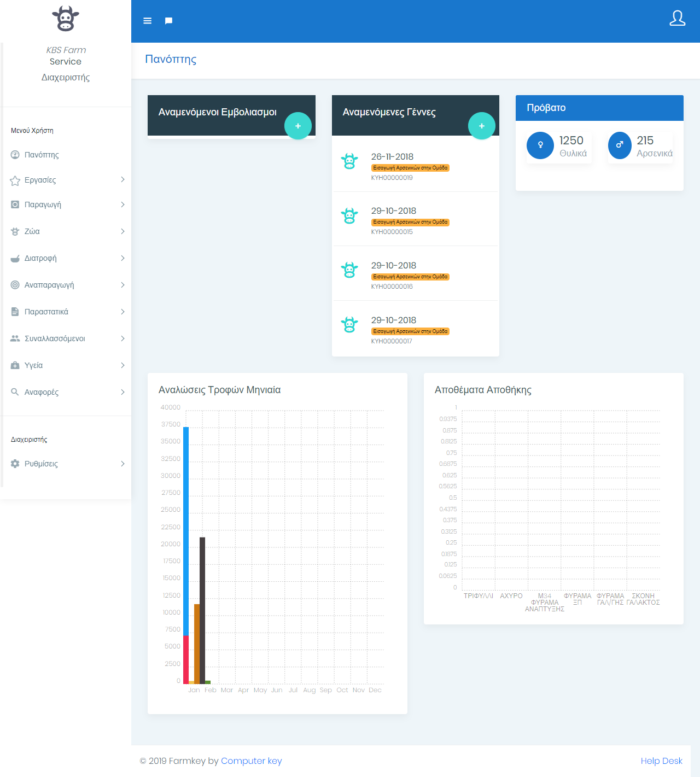
Task: Click the tall blue January bar
Action: click(186, 530)
